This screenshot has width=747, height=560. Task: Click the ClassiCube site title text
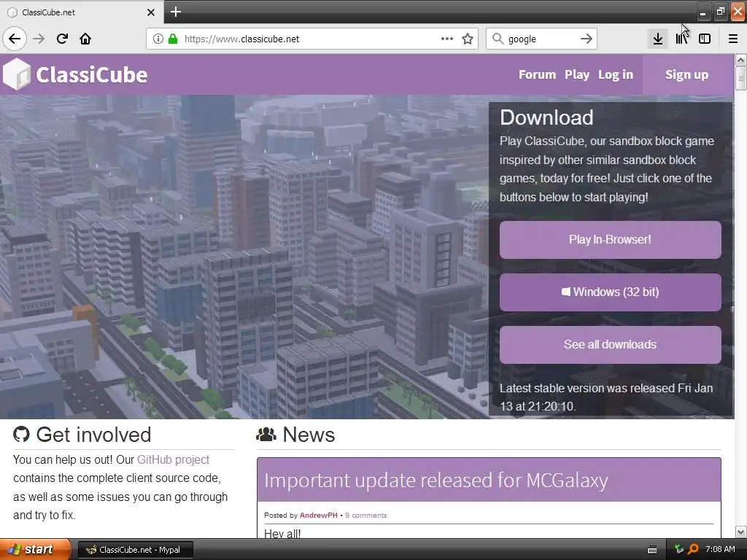point(91,75)
